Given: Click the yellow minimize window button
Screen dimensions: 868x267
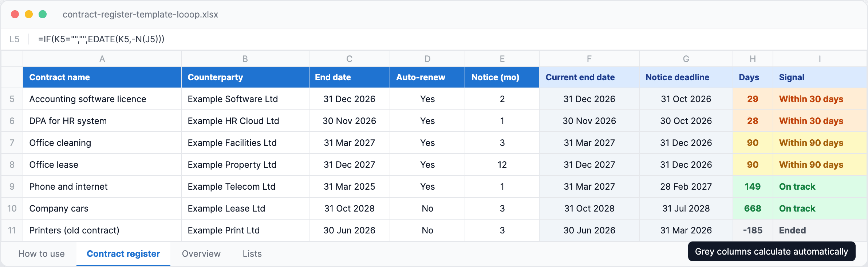Looking at the screenshot, I should (x=29, y=14).
